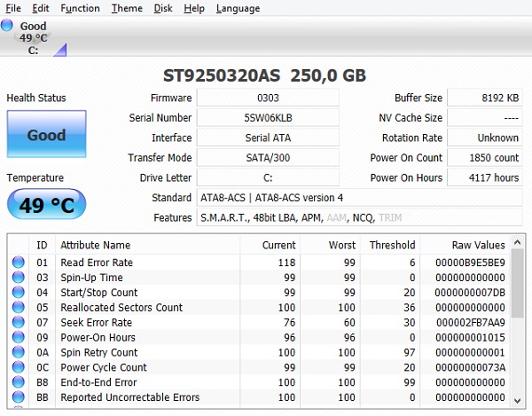This screenshot has width=532, height=416.
Task: Click raw value 000002FB7AA9
Action: pos(471,322)
